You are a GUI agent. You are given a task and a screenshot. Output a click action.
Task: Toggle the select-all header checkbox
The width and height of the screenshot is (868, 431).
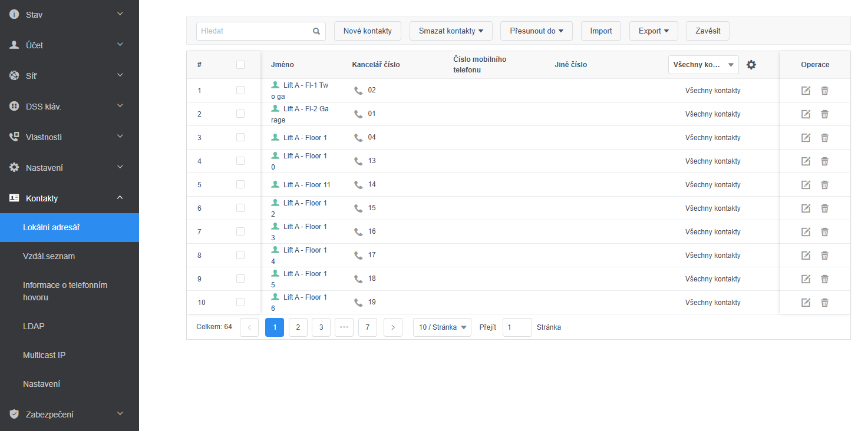[240, 65]
